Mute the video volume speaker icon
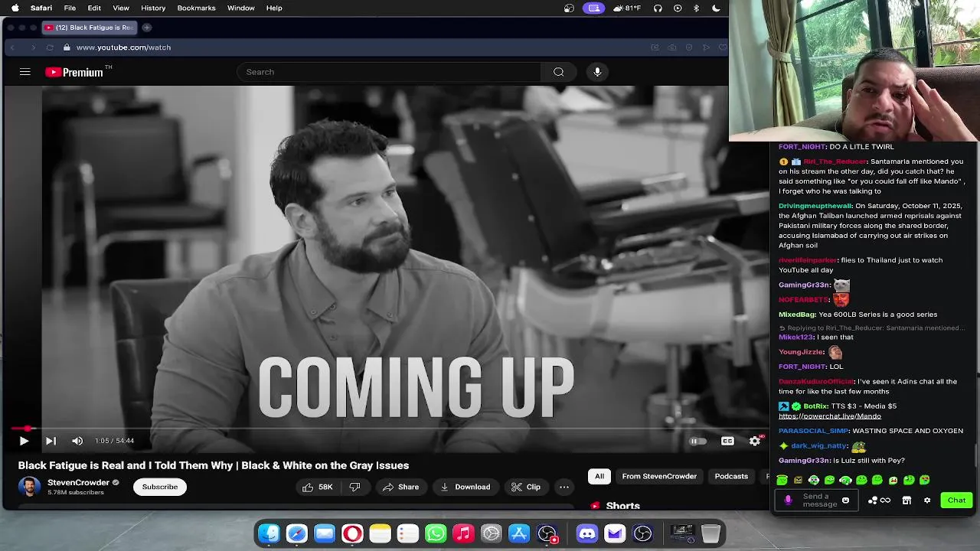Screen dimensions: 980x551 (77, 441)
